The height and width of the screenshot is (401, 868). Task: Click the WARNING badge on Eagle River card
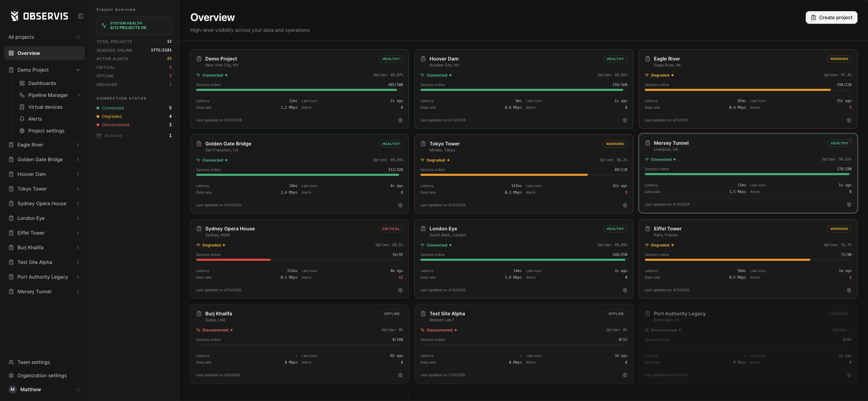pos(839,59)
